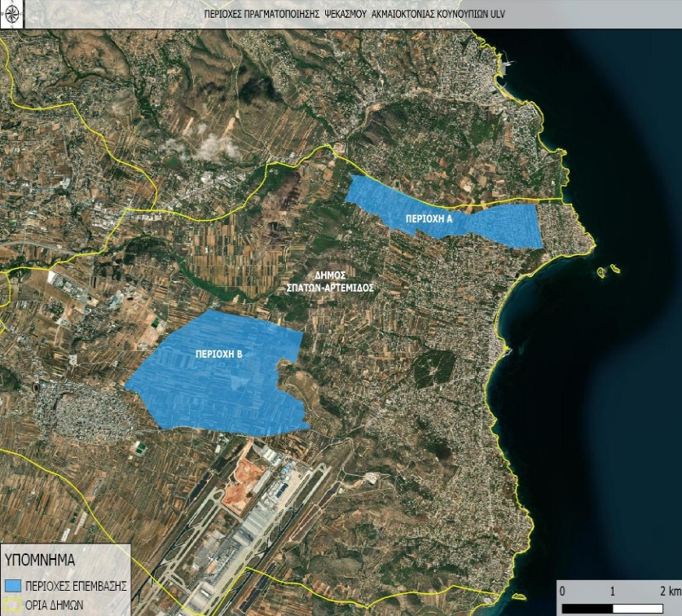Click the black and white scale bar

tap(613, 608)
